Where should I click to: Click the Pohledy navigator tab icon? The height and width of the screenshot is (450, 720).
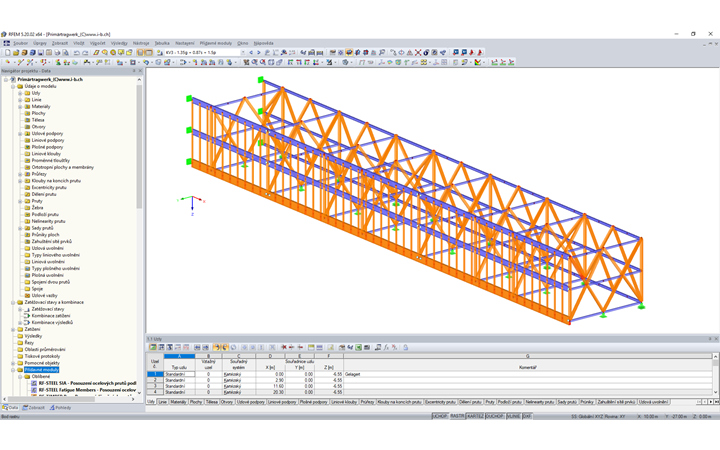point(52,408)
